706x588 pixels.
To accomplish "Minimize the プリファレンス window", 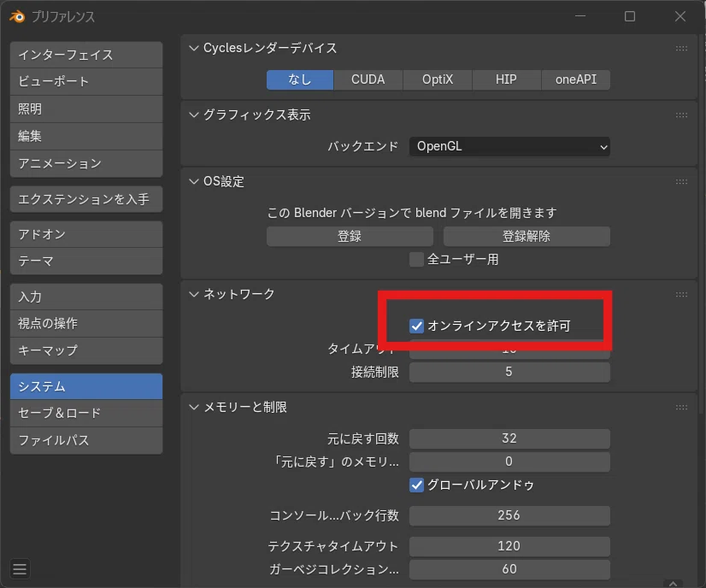I will (580, 16).
